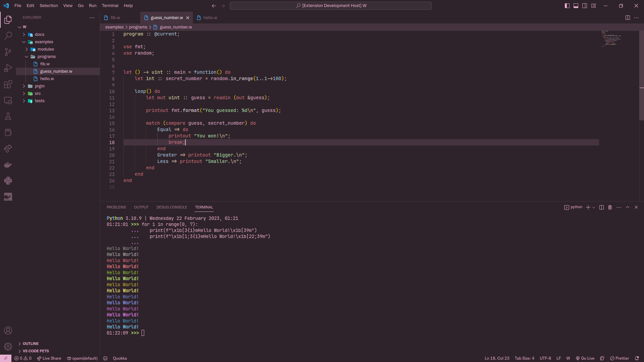Image resolution: width=644 pixels, height=362 pixels.
Task: Click the editor minimap preview
Action: [x=611, y=39]
